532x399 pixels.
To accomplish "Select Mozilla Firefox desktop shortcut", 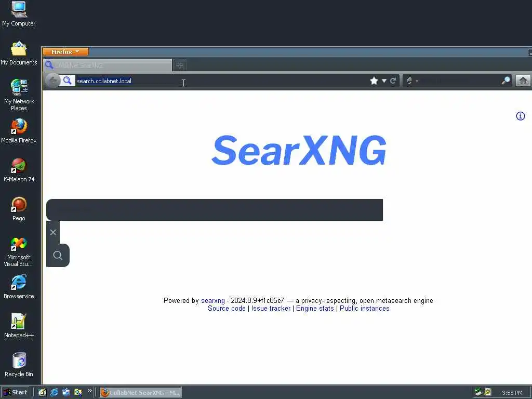I will tap(19, 131).
